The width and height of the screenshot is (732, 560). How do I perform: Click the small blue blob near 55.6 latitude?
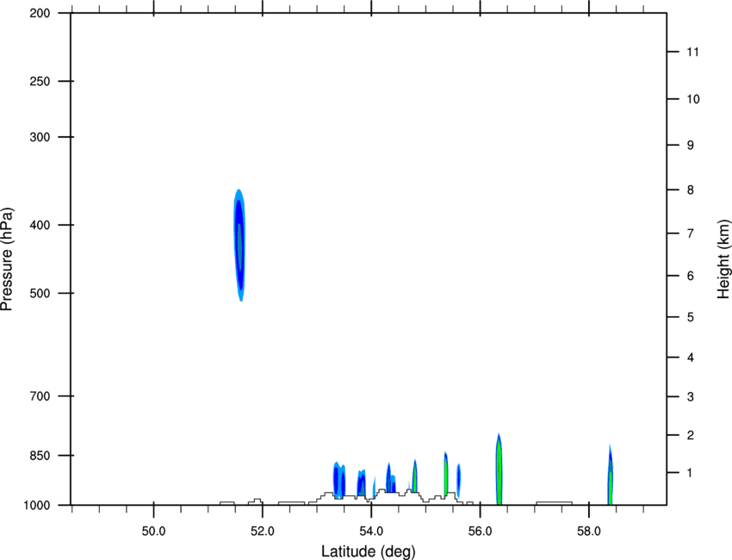point(458,481)
